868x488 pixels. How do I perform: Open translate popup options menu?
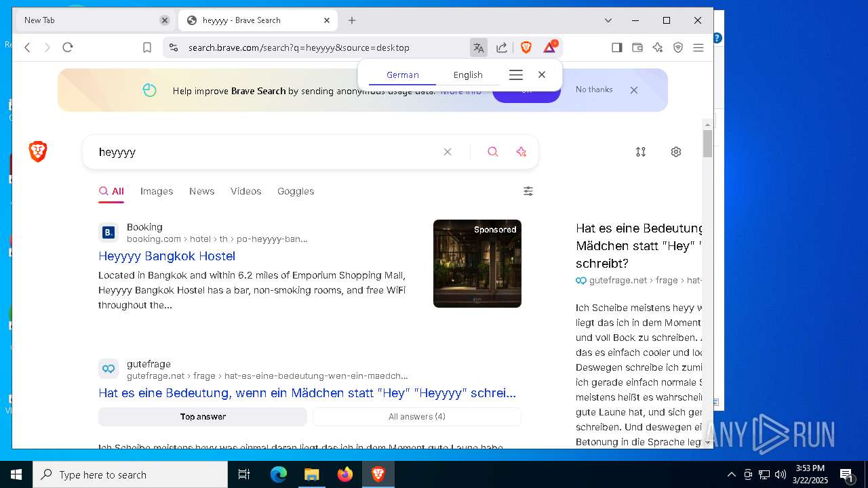pos(516,75)
